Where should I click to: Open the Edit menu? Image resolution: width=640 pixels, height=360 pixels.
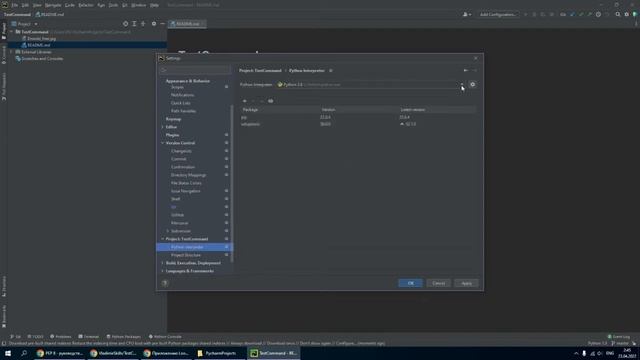tap(25, 5)
